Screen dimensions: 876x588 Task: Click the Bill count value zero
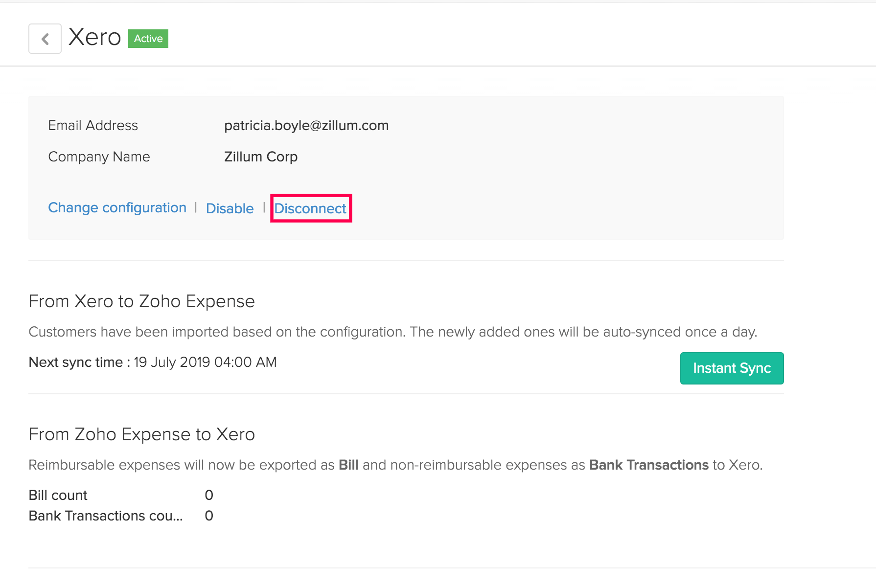[x=209, y=496]
